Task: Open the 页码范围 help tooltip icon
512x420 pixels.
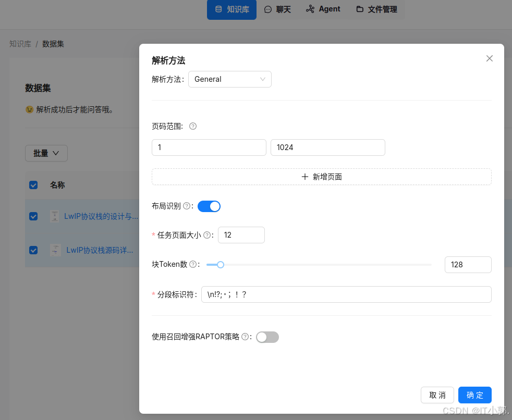Action: 192,126
